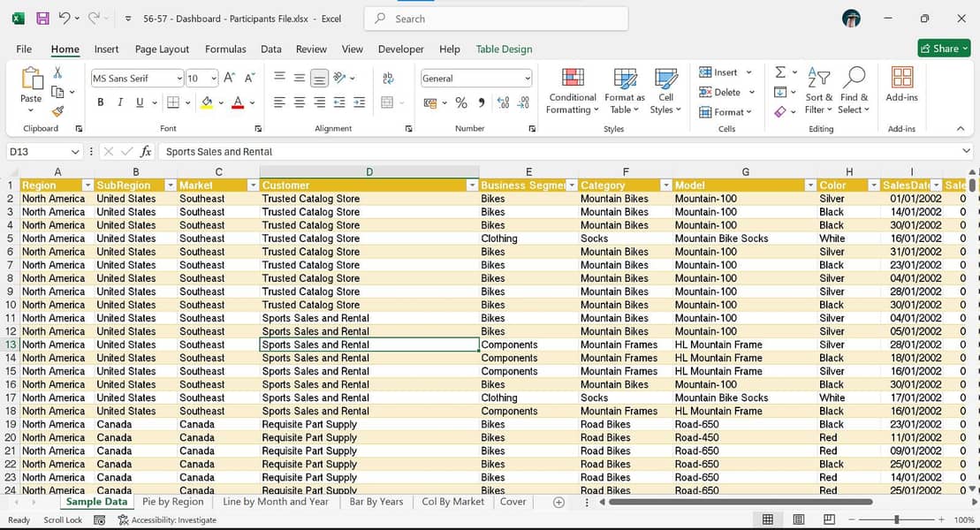Open Region column filter dropdown
Screen dimensions: 980x530
click(87, 185)
